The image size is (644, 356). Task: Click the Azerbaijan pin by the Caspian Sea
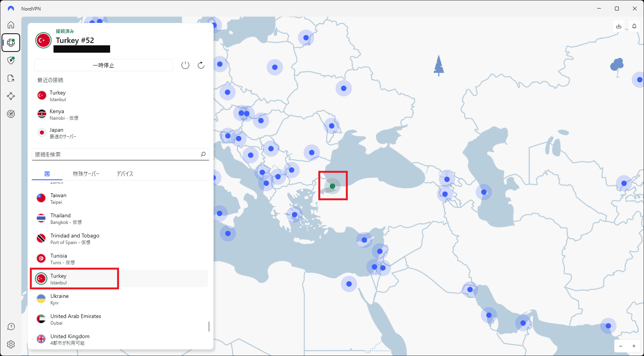tap(484, 192)
